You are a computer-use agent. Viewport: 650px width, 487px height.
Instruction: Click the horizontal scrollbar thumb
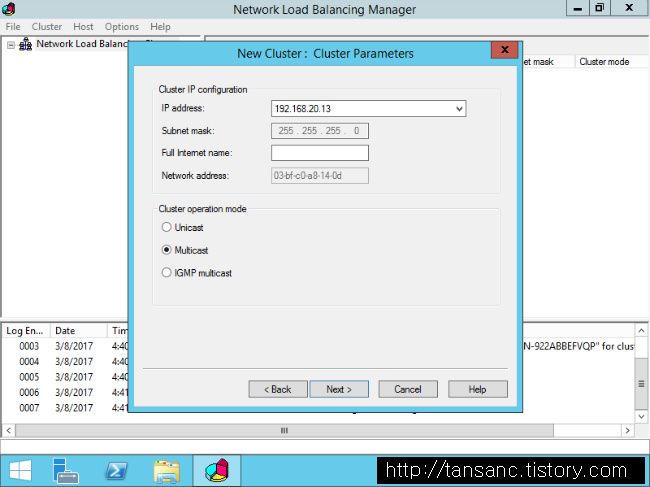point(284,430)
